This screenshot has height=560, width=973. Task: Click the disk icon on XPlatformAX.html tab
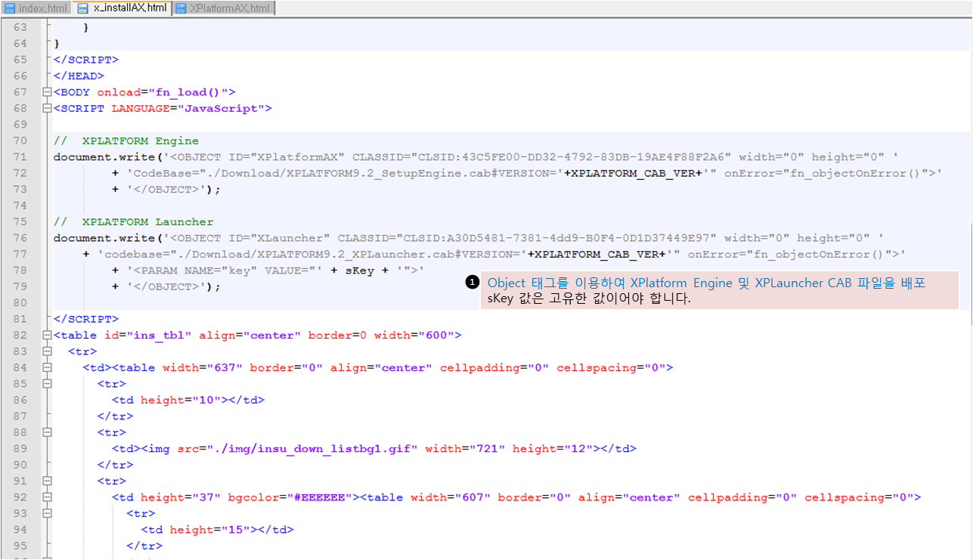181,9
